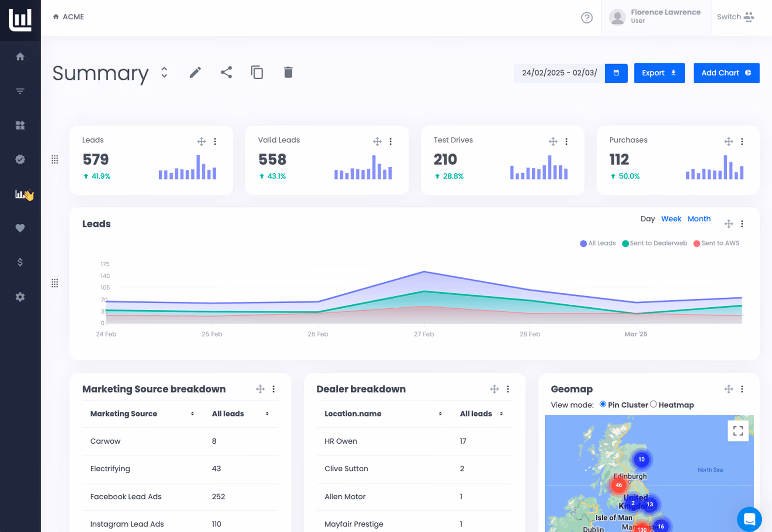Sort the Marketing Source column
Screen dimensions: 772x532
click(192, 414)
